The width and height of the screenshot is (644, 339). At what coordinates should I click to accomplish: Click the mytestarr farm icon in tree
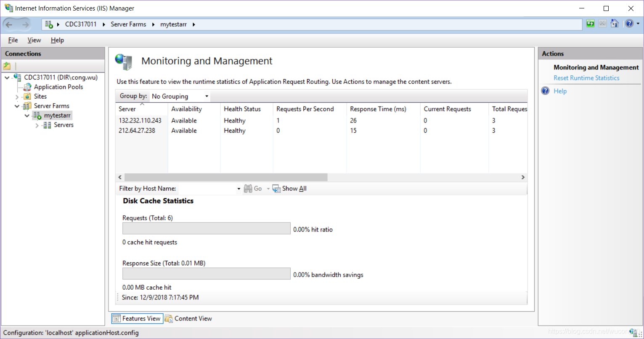[x=37, y=115]
